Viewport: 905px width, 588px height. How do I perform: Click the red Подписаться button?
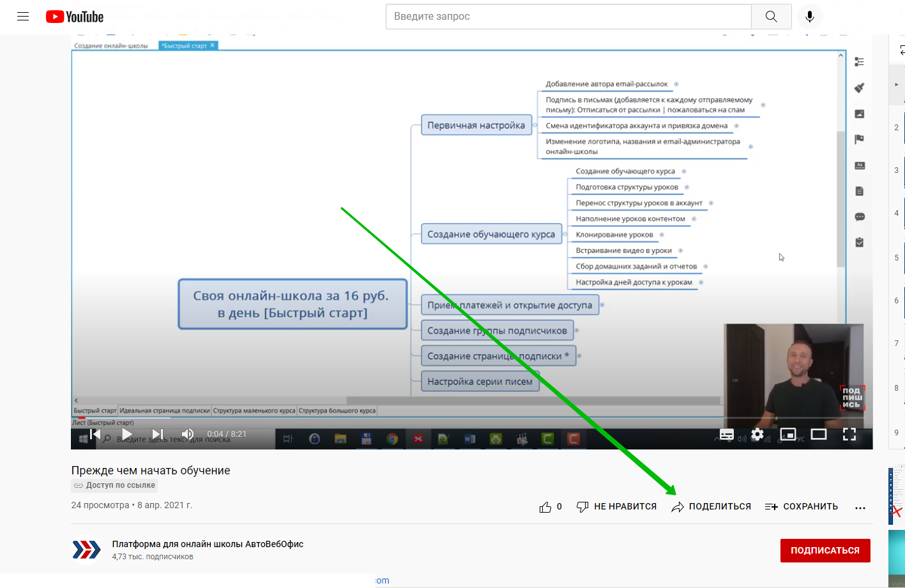click(825, 550)
